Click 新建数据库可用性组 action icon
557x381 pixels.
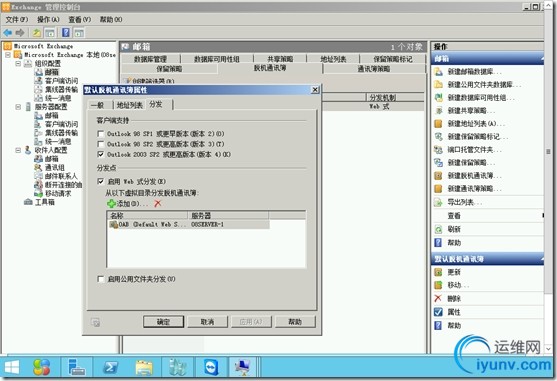click(438, 97)
